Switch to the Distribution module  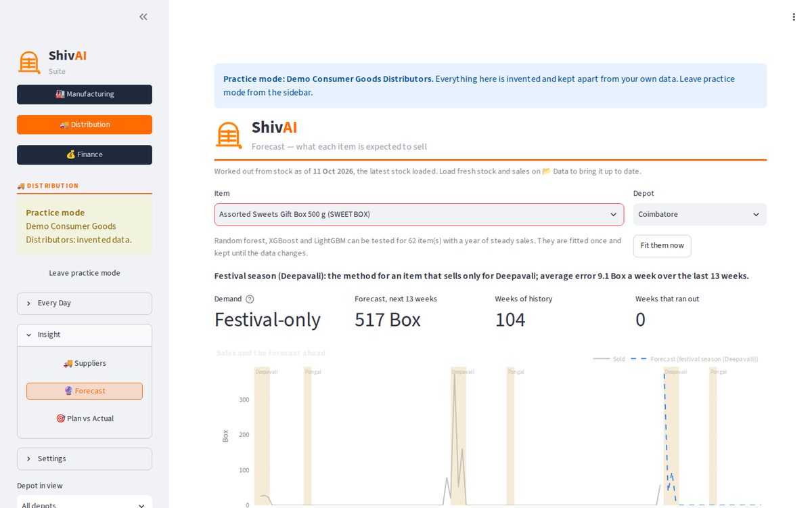tap(85, 125)
